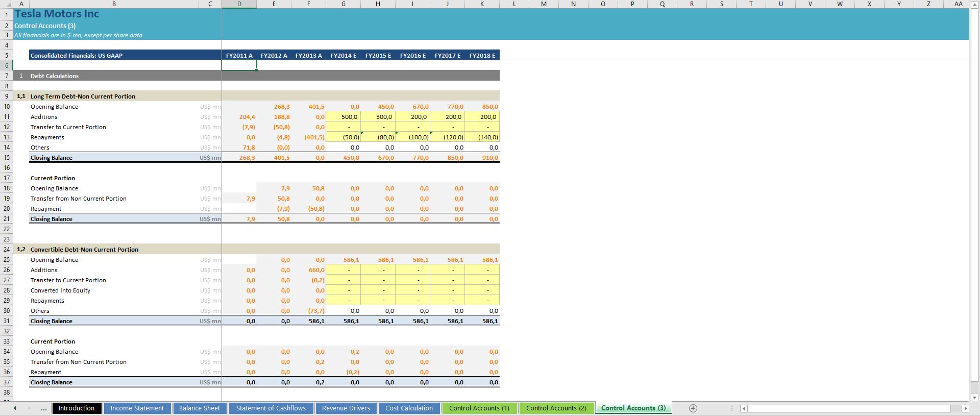The height and width of the screenshot is (416, 980).
Task: Click the active cell D6
Action: [239, 65]
